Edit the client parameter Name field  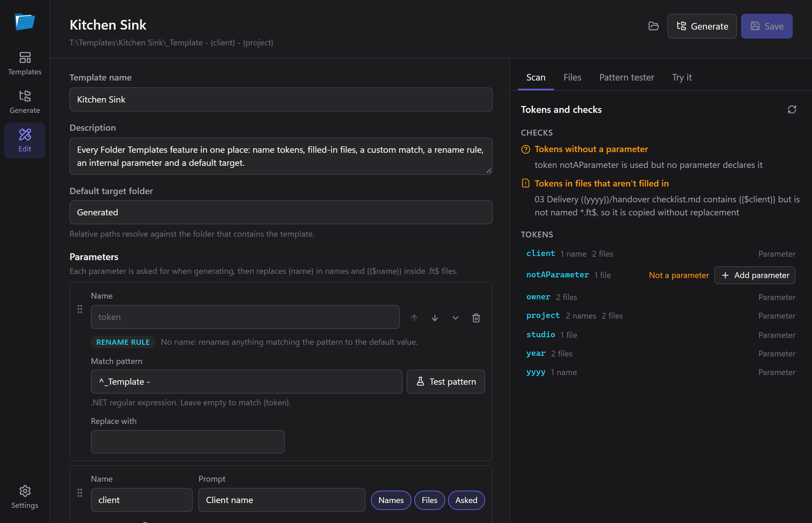coord(141,500)
